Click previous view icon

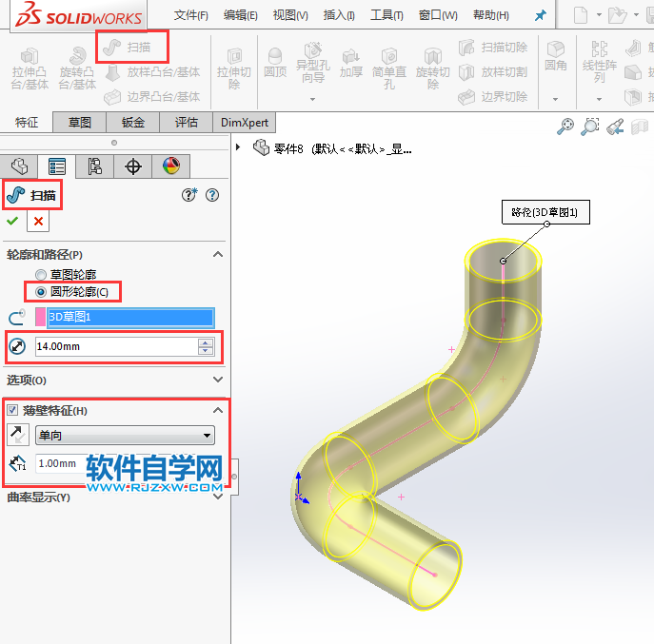(x=615, y=126)
